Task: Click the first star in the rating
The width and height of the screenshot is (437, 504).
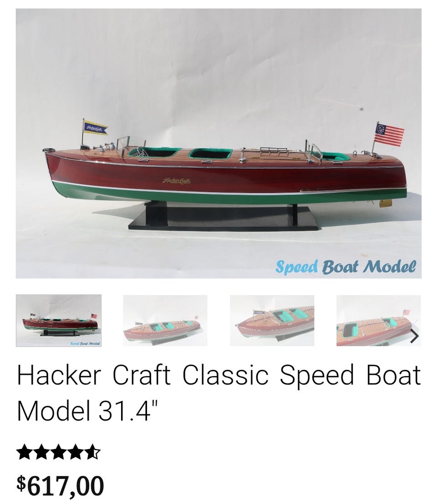Action: pyautogui.click(x=25, y=452)
